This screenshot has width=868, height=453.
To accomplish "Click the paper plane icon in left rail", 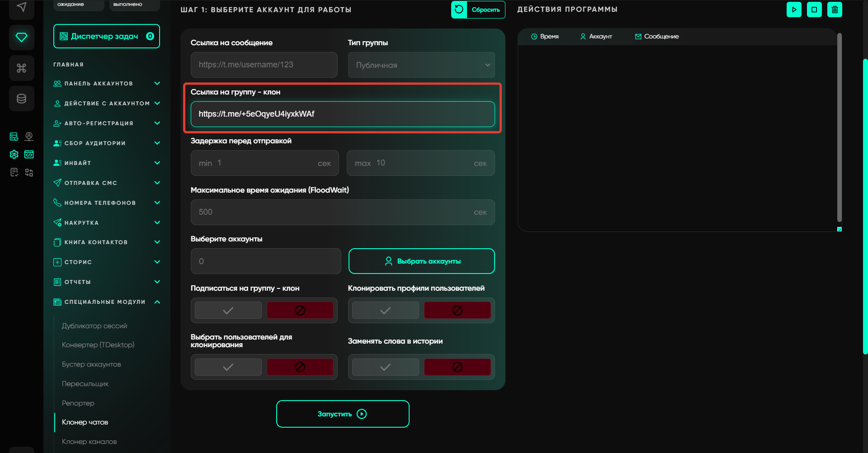I will click(21, 8).
